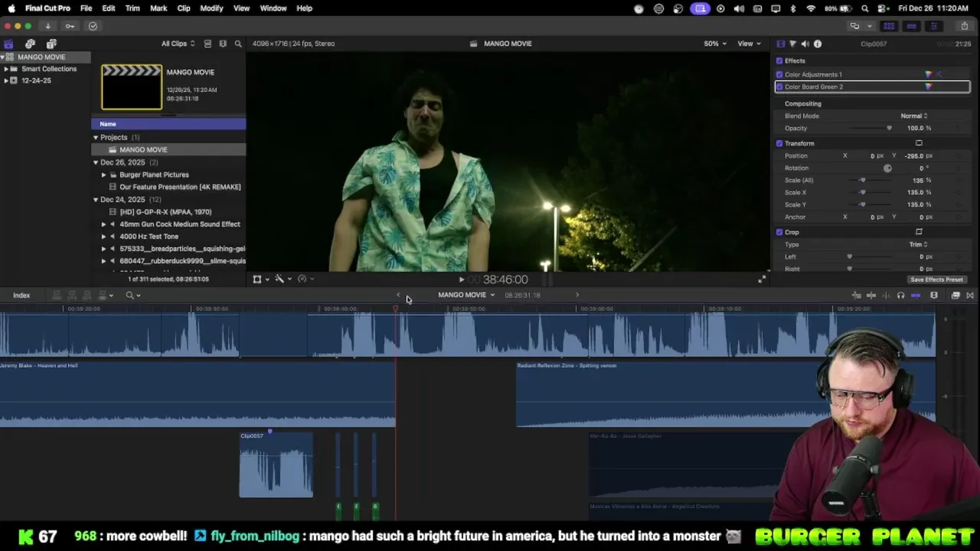Screen dimensions: 980x551
Task: Expand the Smart Collections folder
Action: [6, 69]
